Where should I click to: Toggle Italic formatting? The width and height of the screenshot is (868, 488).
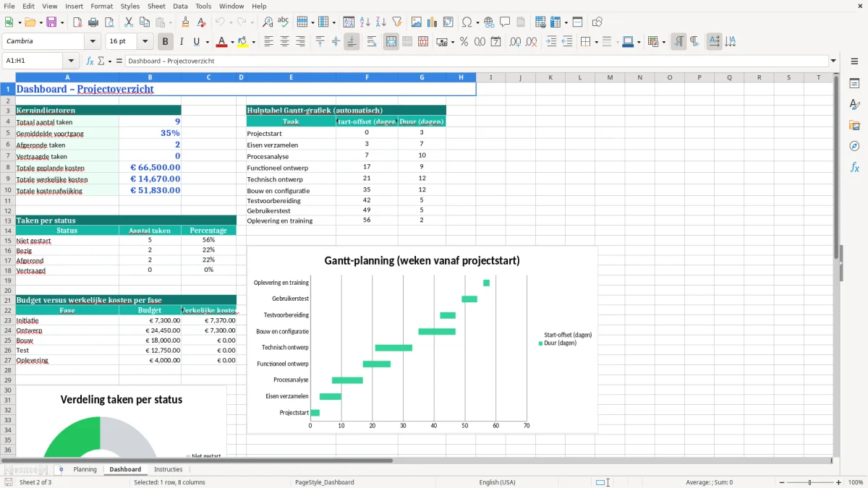click(x=181, y=42)
